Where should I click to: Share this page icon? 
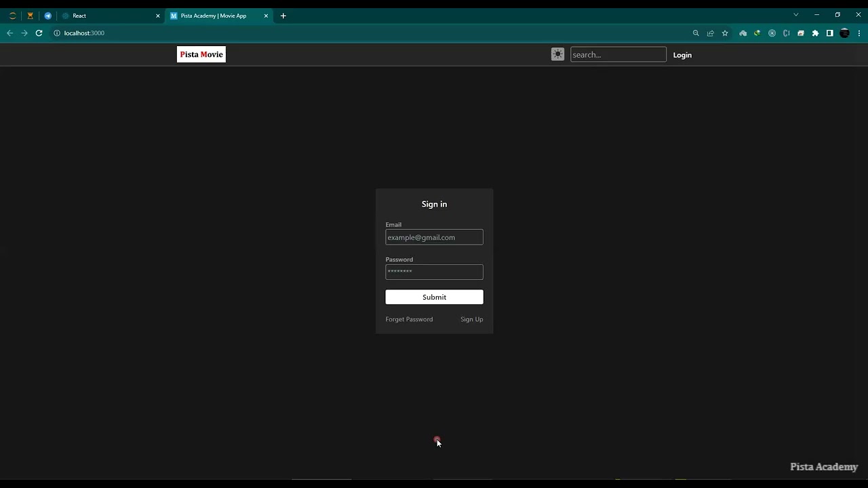710,33
